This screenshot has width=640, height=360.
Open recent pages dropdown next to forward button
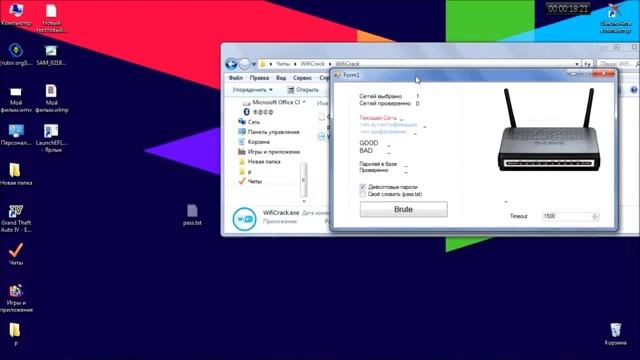pyautogui.click(x=254, y=64)
